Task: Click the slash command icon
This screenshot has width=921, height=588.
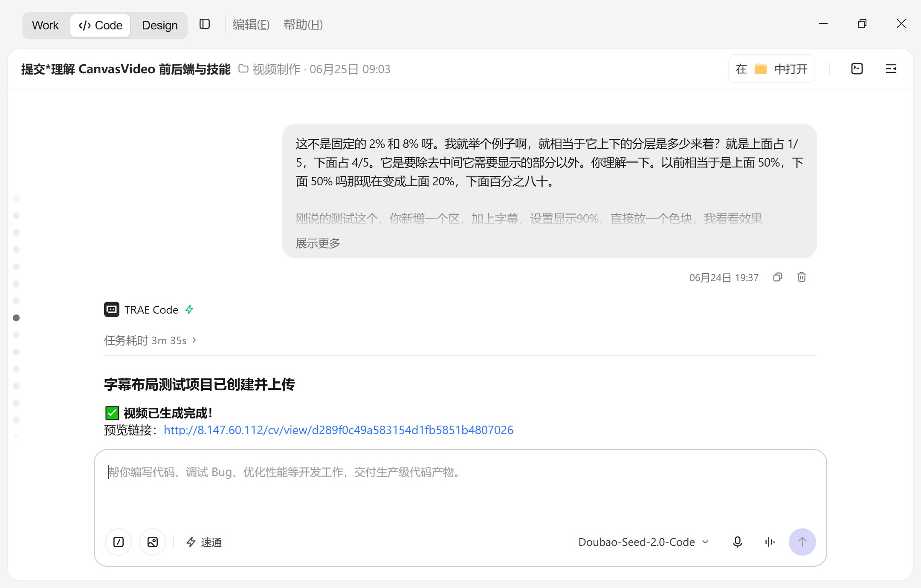Action: point(119,542)
